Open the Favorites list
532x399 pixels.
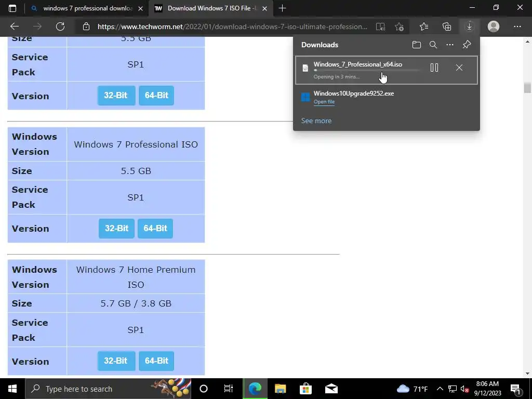[x=424, y=26]
